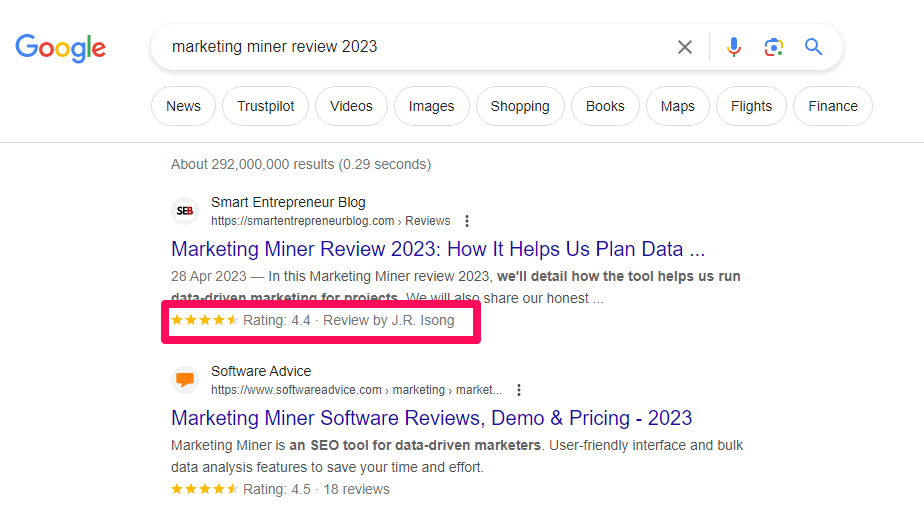
Task: Click the Software Advice snippet description
Action: (457, 456)
